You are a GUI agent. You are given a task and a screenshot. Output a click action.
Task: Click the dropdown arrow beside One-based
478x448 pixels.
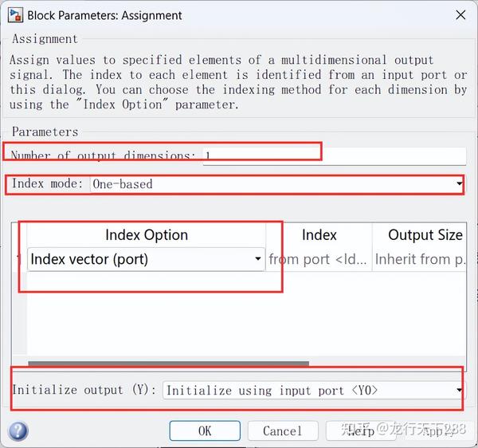pos(459,184)
